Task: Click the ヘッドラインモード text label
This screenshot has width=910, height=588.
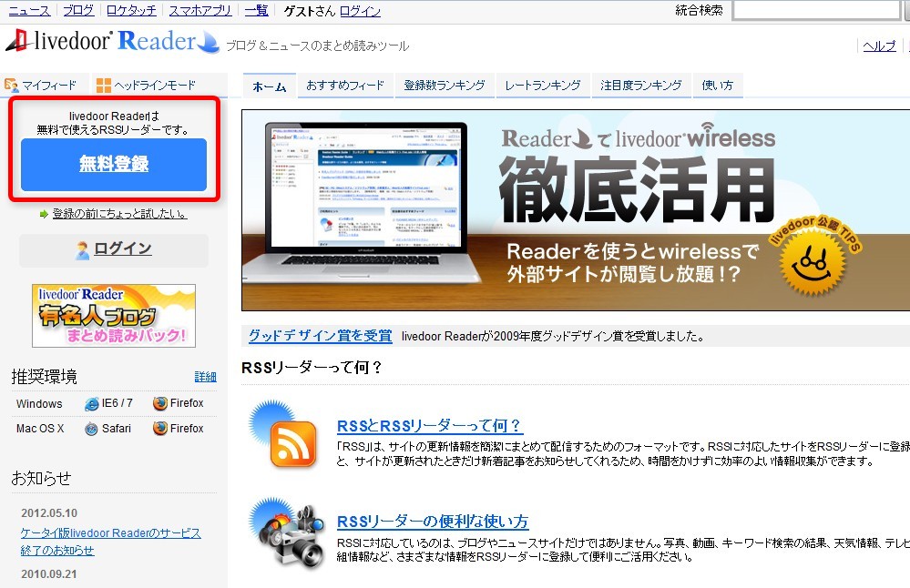Action: (155, 86)
